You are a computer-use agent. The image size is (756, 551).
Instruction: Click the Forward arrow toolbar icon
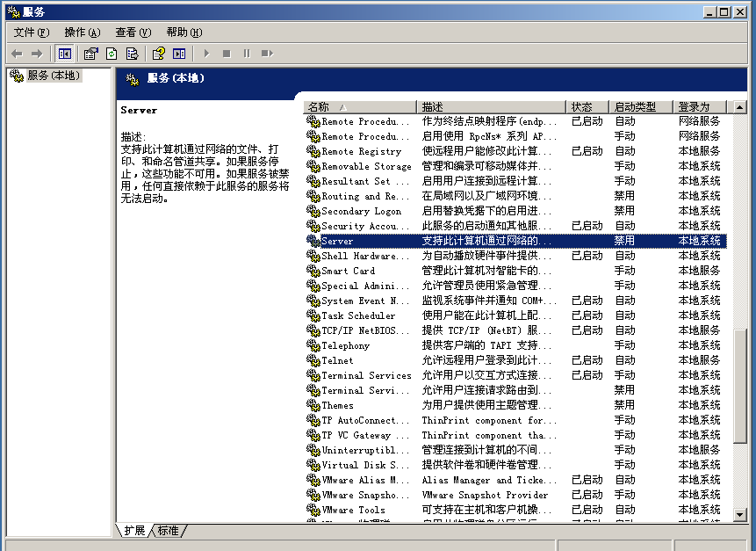point(37,54)
